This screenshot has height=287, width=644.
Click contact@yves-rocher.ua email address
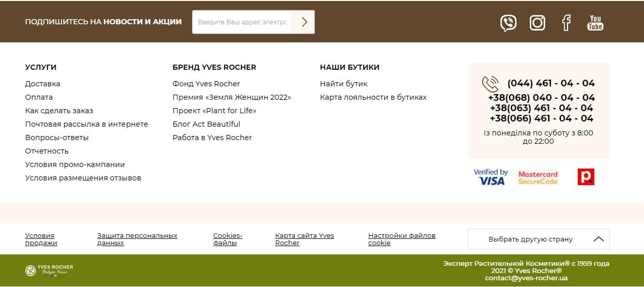click(526, 278)
